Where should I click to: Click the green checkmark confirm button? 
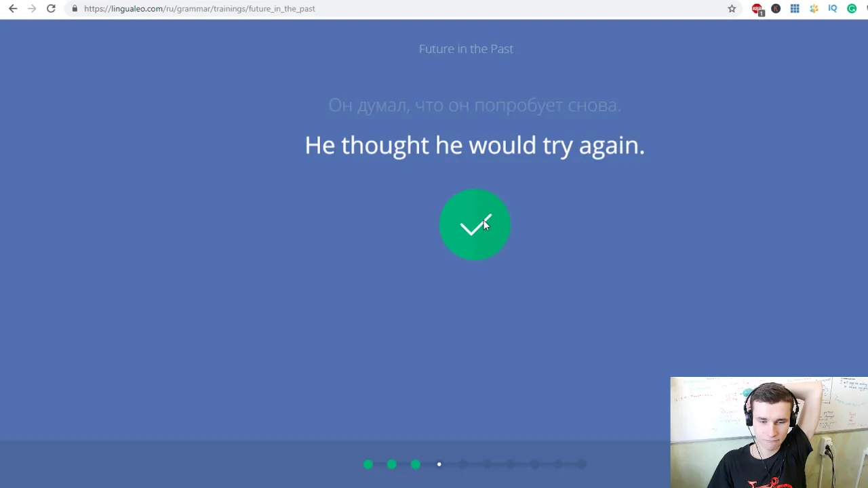(475, 224)
